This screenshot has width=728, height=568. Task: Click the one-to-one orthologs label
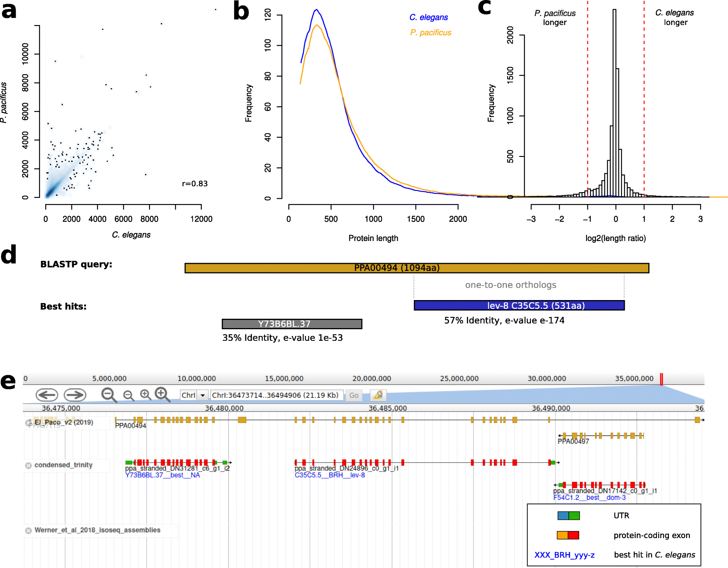click(511, 285)
